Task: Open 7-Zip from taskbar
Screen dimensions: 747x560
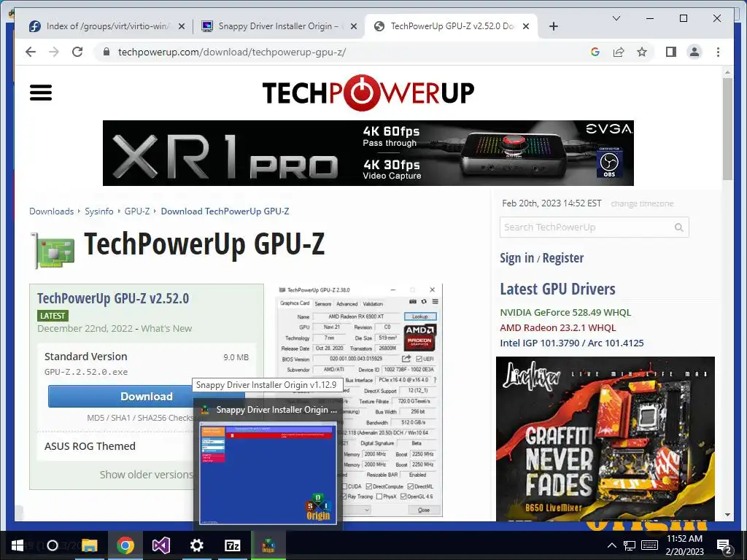Action: coord(233,545)
